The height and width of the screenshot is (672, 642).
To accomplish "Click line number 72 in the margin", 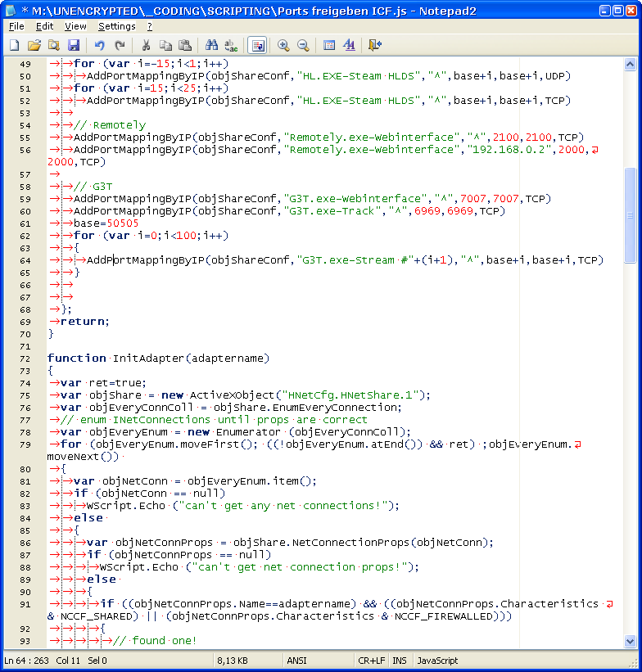I will click(25, 359).
